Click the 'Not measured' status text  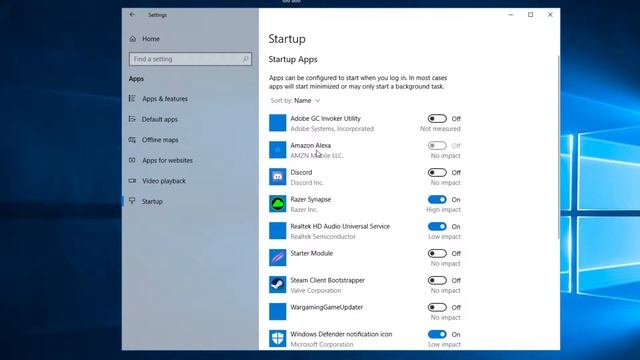[440, 129]
